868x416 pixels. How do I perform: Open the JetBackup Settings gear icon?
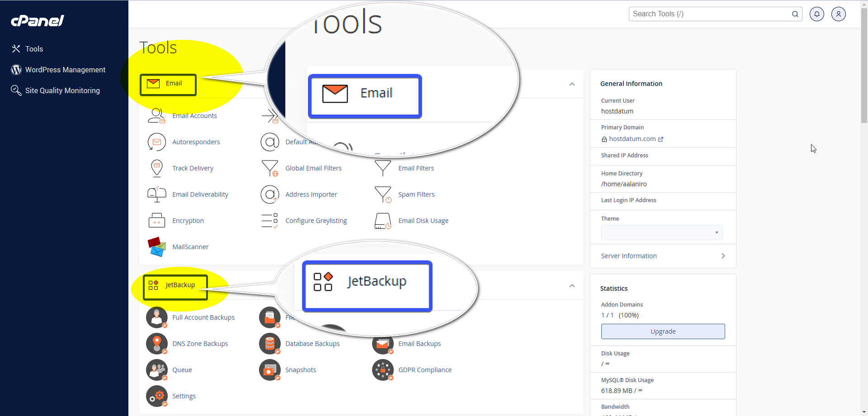[157, 396]
